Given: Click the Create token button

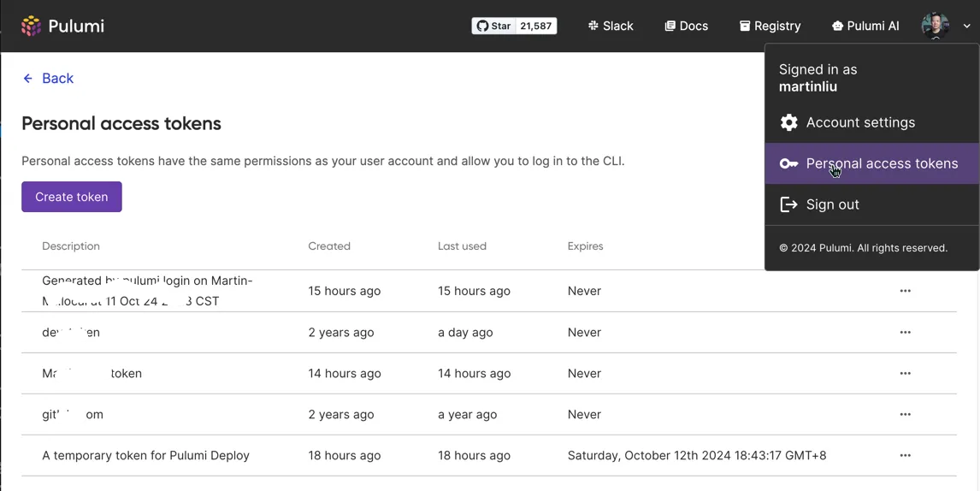Looking at the screenshot, I should (72, 197).
